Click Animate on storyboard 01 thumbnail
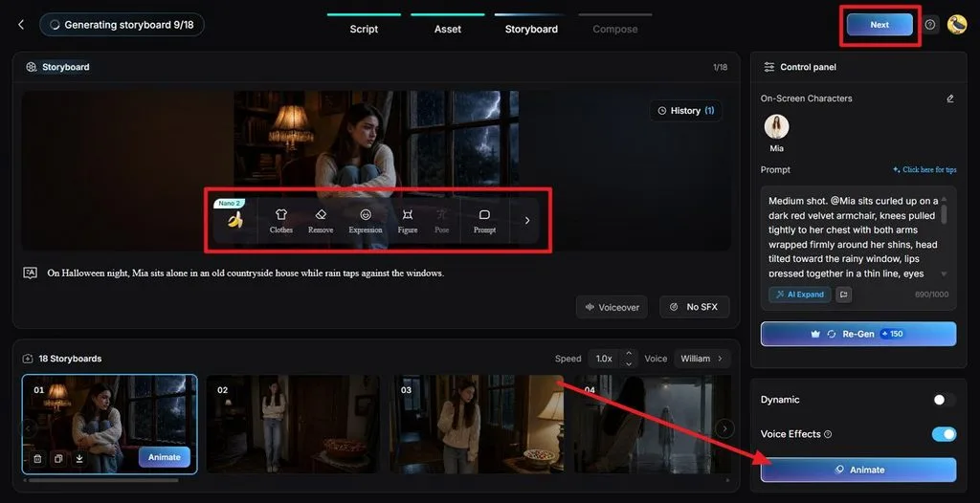Screen dimensions: 980x503 pos(165,457)
